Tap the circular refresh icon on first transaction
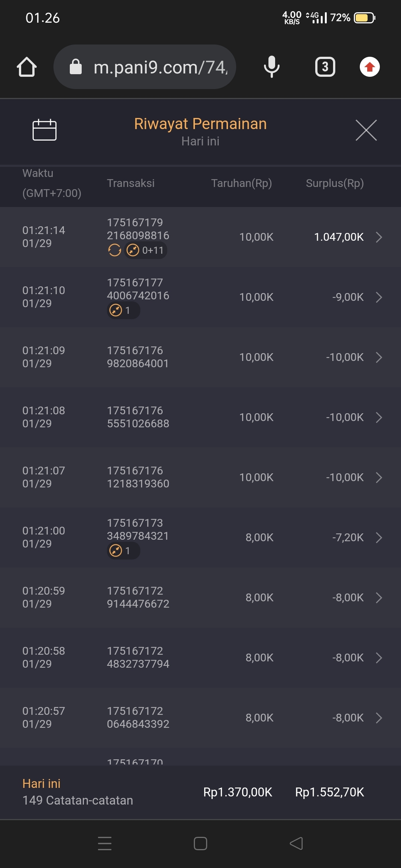The height and width of the screenshot is (868, 401). [115, 250]
